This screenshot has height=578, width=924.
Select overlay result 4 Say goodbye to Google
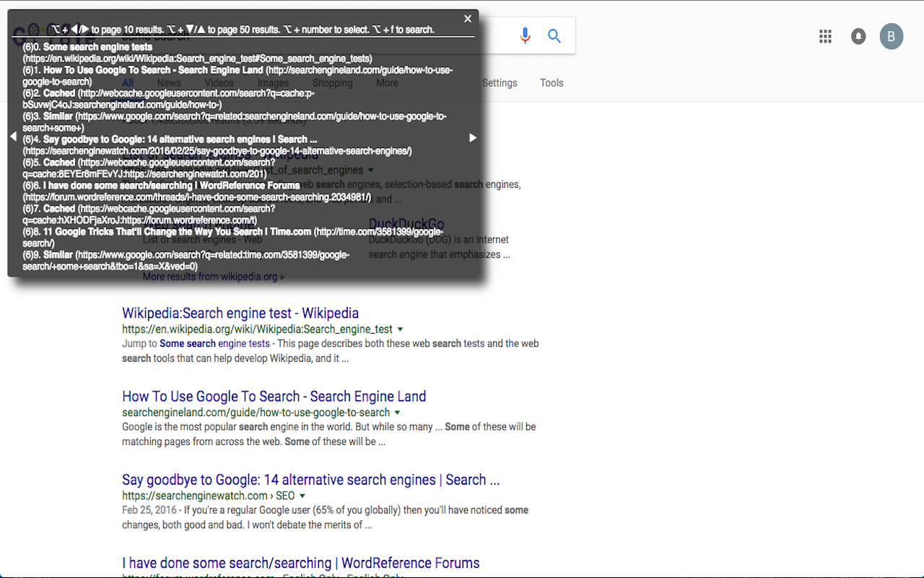(217, 145)
